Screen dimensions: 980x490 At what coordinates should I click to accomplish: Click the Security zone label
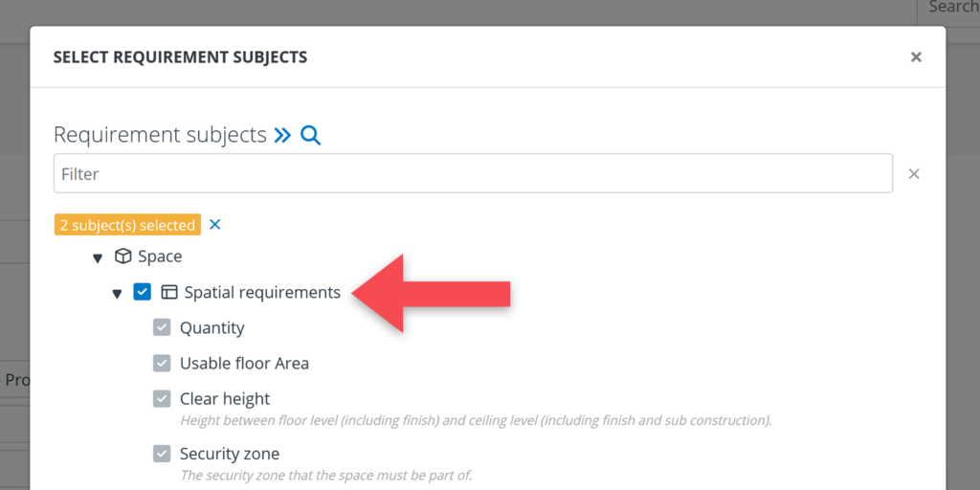[x=230, y=454]
